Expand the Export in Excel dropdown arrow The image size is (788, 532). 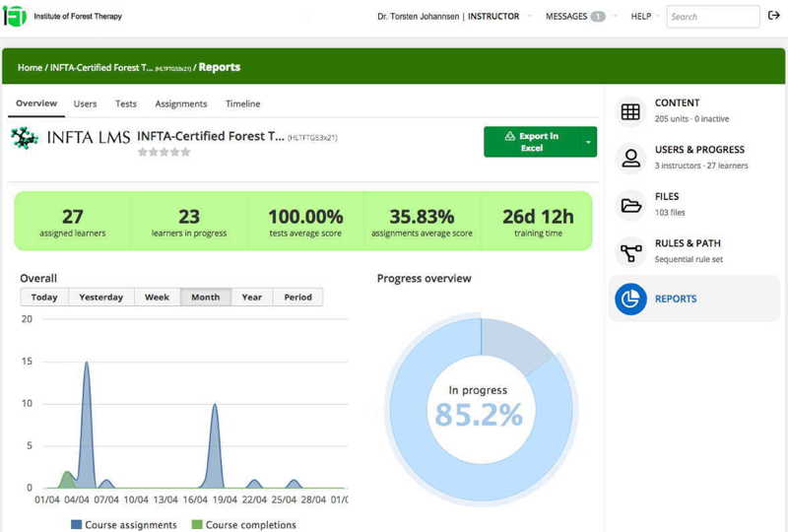589,142
